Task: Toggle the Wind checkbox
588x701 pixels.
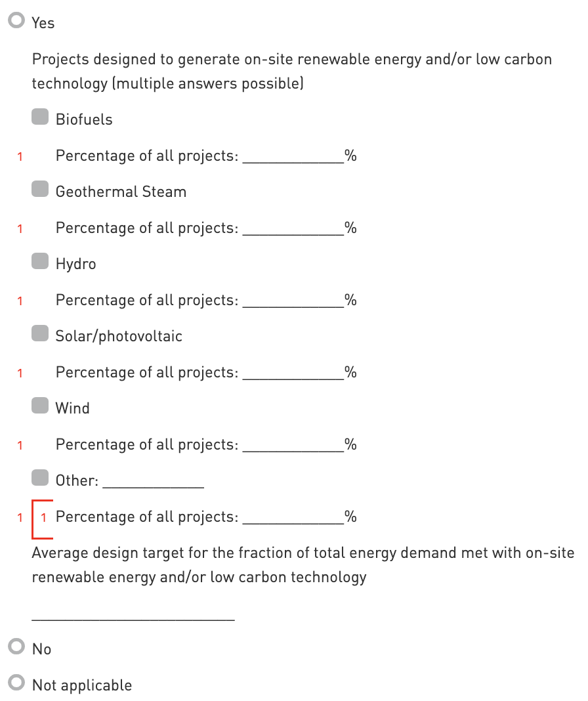Action: 40,406
